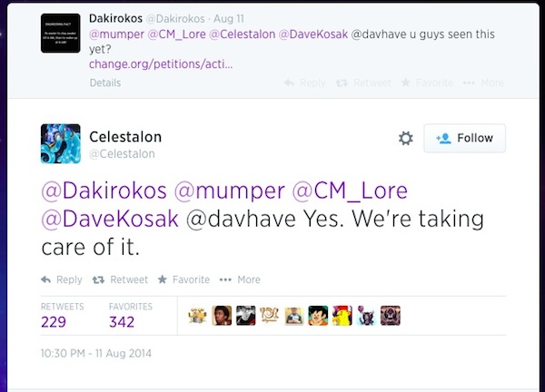Follow the Celestalon account
This screenshot has height=392, width=545.
[x=464, y=138]
